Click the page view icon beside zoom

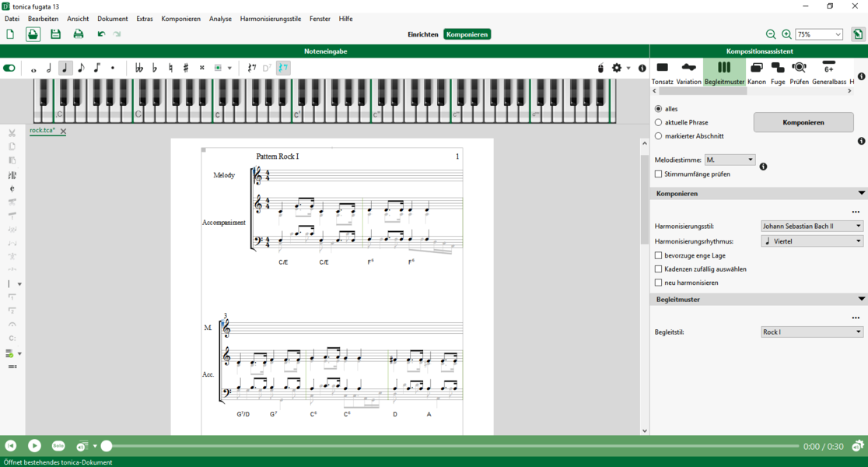[x=857, y=34]
